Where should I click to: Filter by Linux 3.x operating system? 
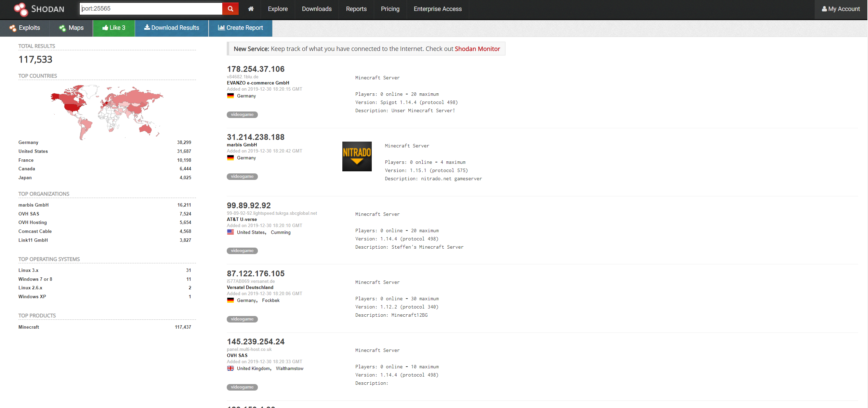point(28,270)
